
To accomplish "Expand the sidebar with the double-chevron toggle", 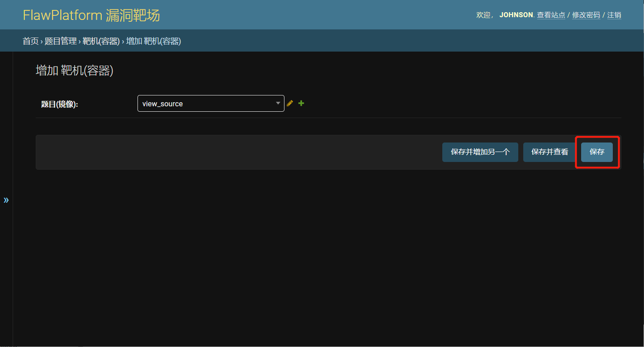I will [x=6, y=200].
